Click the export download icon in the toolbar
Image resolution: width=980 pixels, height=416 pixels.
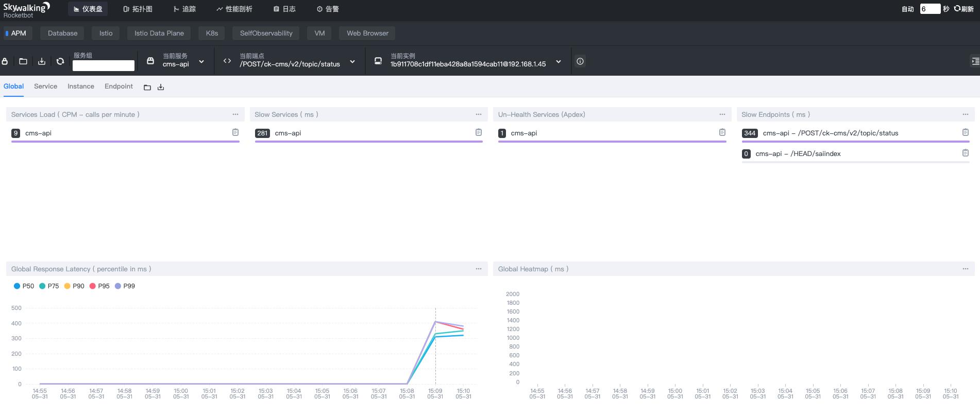pyautogui.click(x=42, y=61)
